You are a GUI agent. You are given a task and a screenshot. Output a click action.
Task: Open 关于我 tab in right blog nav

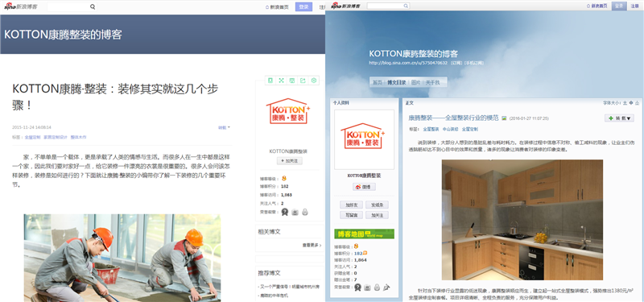[x=432, y=83]
